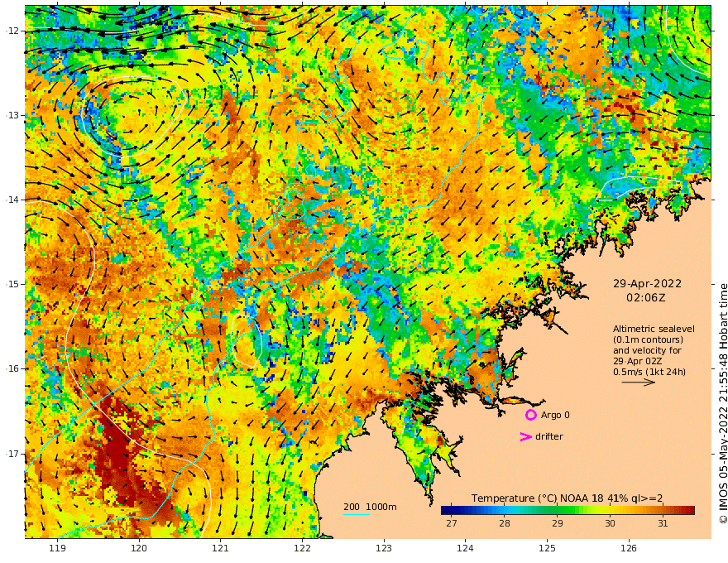Click the '0.5m/s (1kt 24h)' label

649,372
